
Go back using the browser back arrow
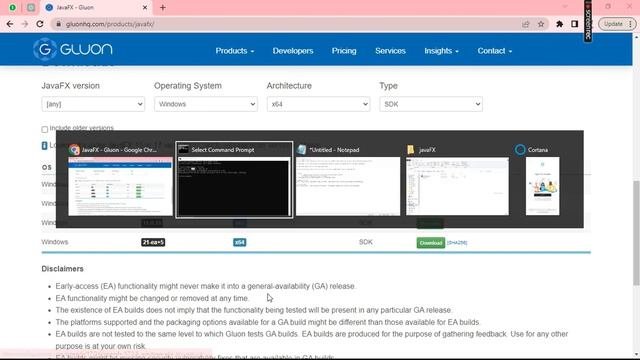click(10, 24)
